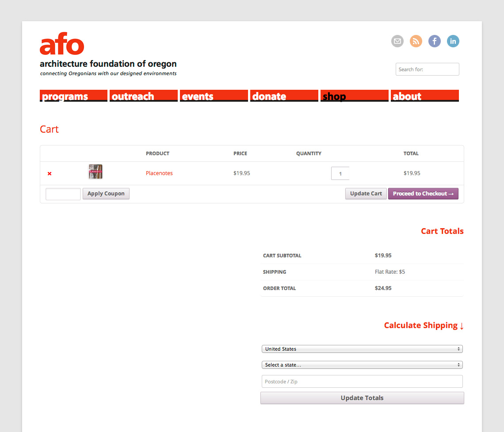Visit the Facebook page icon
504x432 pixels.
[435, 41]
